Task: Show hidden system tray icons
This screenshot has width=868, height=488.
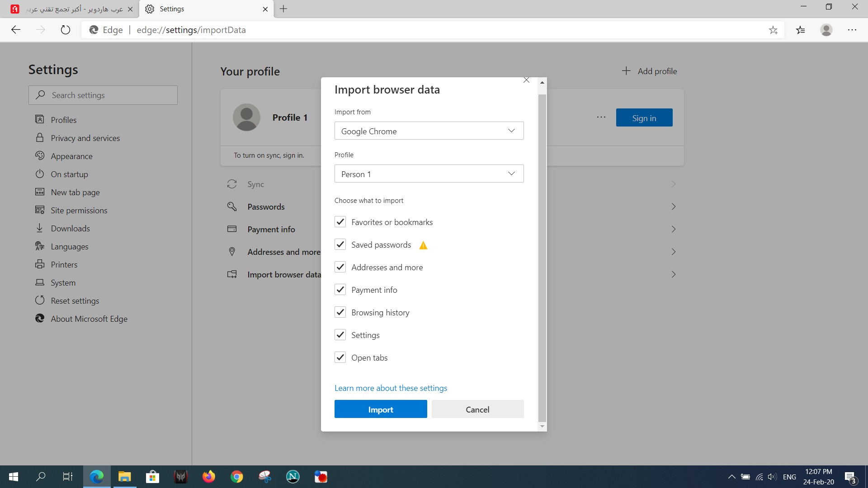Action: (x=731, y=477)
